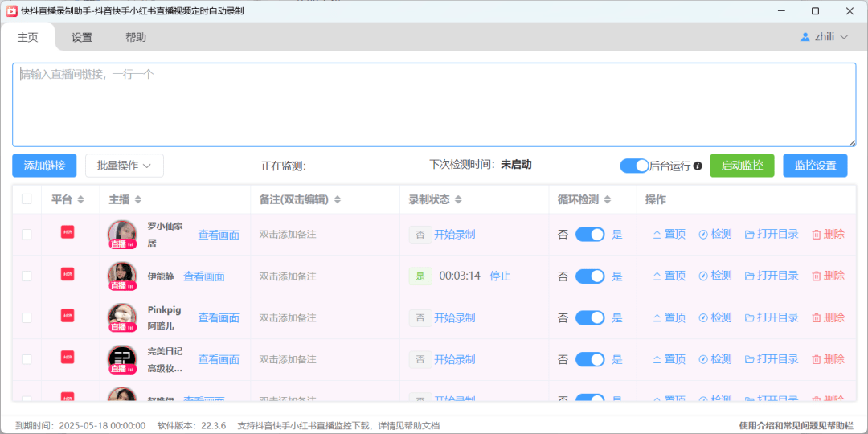The width and height of the screenshot is (868, 434).
Task: Tick the checkbox for 完美日记 row
Action: (27, 359)
